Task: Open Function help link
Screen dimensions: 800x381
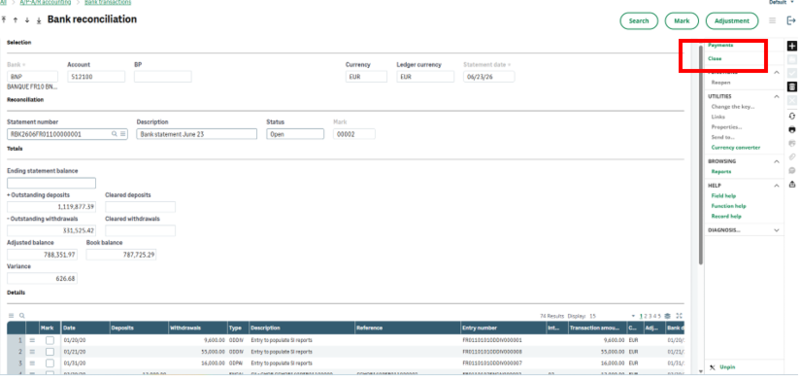Action: 729,206
